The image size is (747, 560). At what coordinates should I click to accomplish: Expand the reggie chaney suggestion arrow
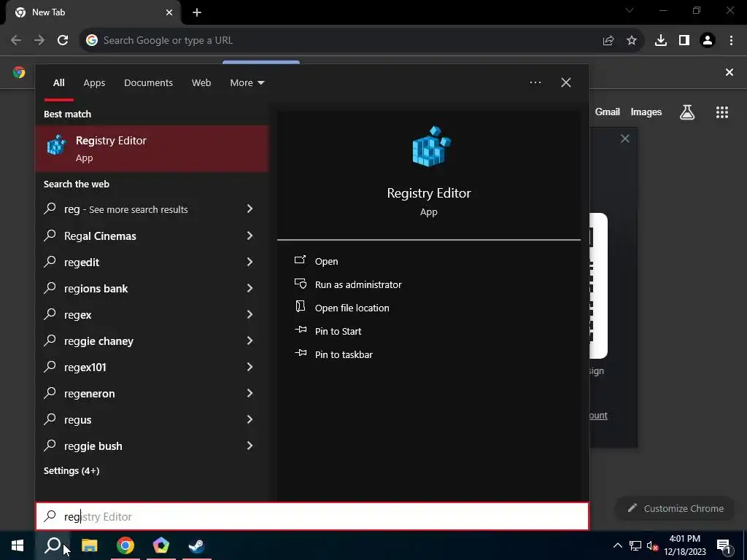coord(249,340)
